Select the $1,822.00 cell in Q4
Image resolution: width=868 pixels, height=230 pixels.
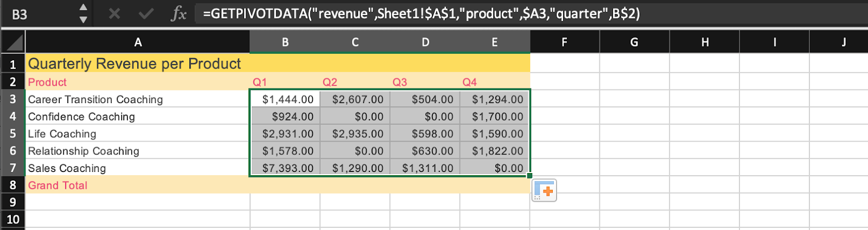[495, 151]
